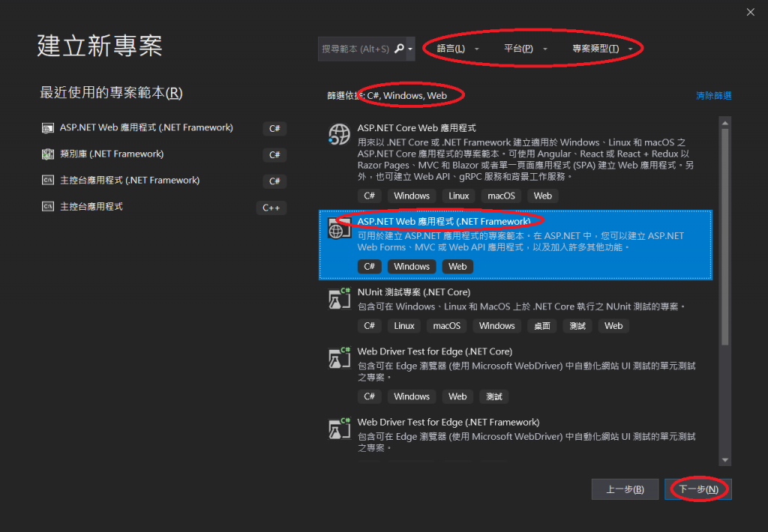Image resolution: width=768 pixels, height=532 pixels.
Task: Close the 建立新專案 dialog
Action: [x=750, y=12]
